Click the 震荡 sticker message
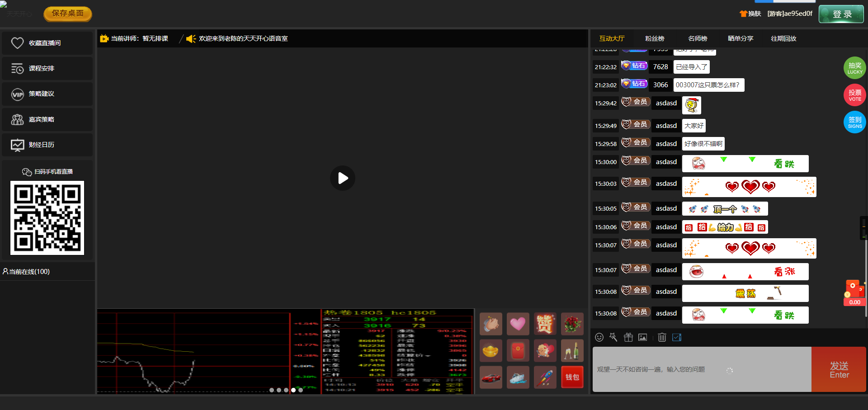 point(745,293)
